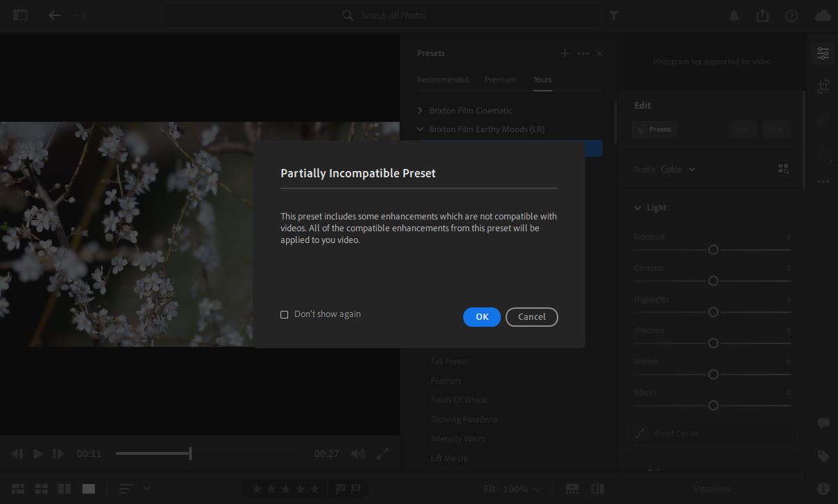The height and width of the screenshot is (504, 838).
Task: Expand Brixton Film Cinematic preset group
Action: pos(420,111)
